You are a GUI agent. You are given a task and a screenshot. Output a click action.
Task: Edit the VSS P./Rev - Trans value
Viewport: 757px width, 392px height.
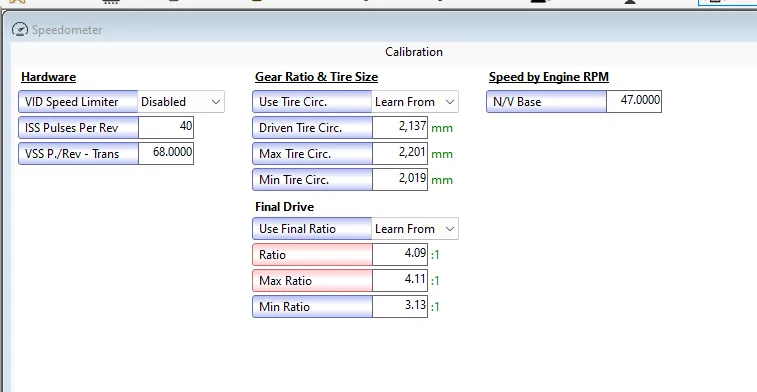point(166,154)
